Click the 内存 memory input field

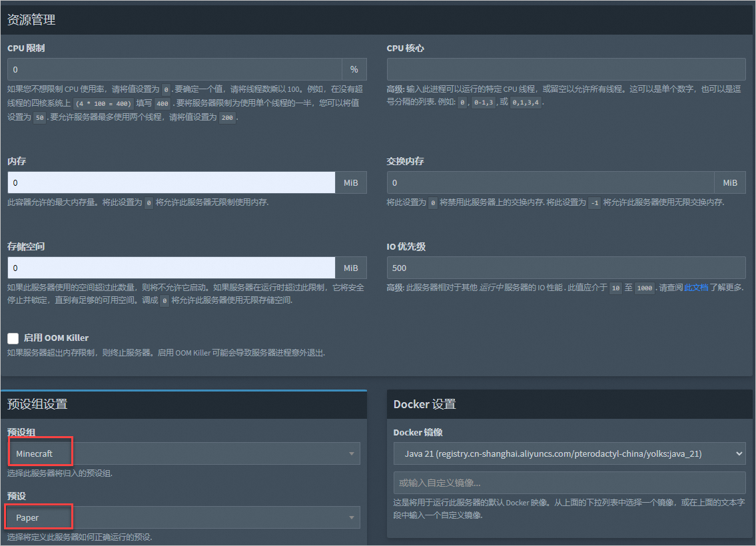(x=171, y=182)
